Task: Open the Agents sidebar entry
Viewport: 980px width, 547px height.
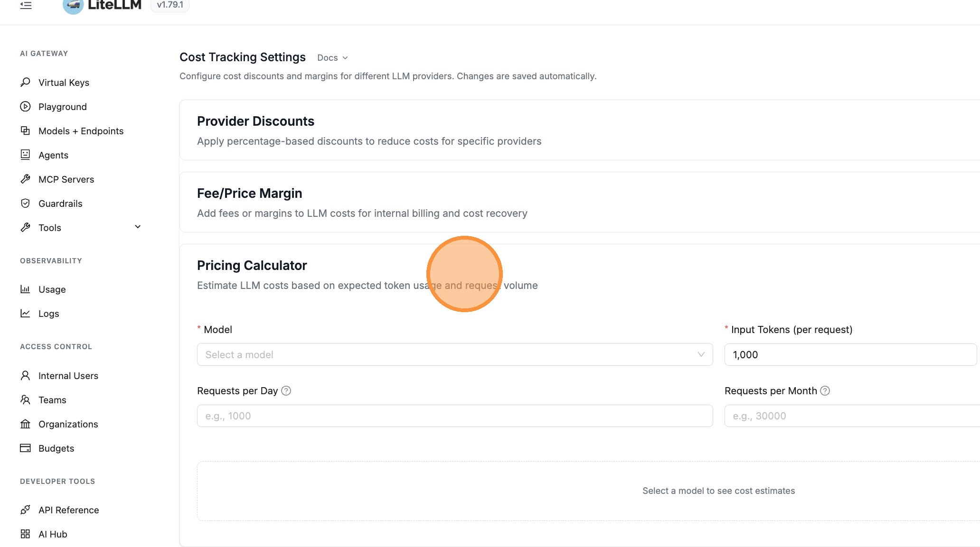Action: [x=53, y=155]
